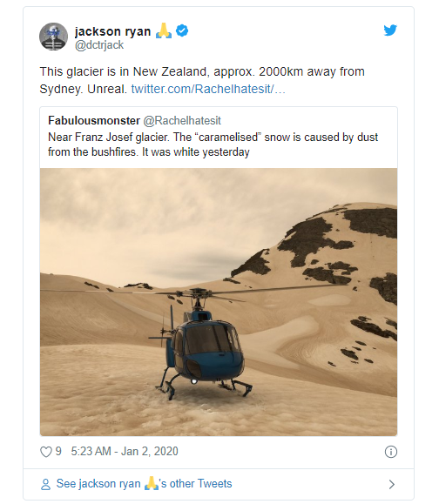This screenshot has width=439, height=504.
Task: Click the Twitter bird logo icon
Action: [x=390, y=30]
